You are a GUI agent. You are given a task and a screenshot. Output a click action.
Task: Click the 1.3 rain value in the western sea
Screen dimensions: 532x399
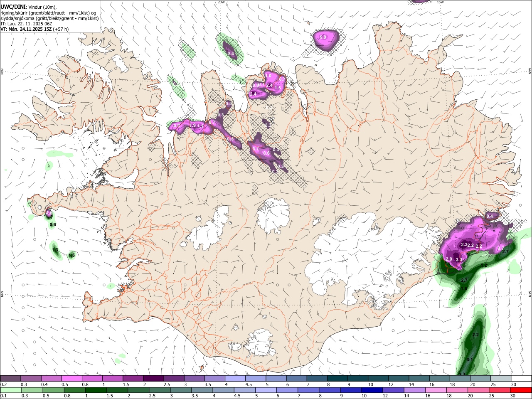coord(55,250)
